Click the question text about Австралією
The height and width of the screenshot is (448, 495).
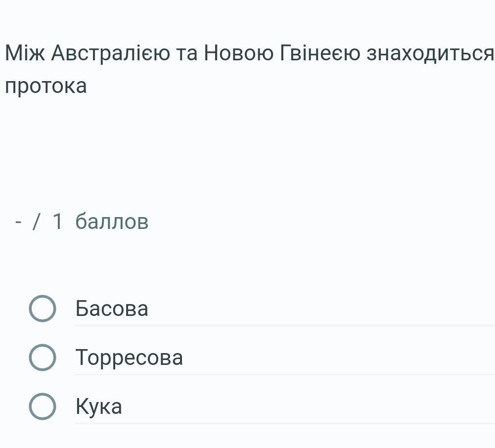[247, 53]
